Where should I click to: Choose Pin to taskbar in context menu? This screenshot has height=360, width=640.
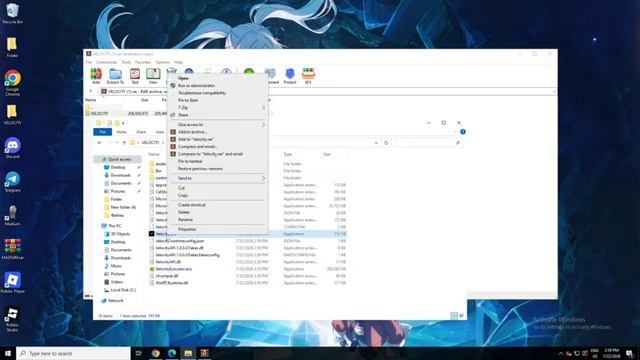190,161
